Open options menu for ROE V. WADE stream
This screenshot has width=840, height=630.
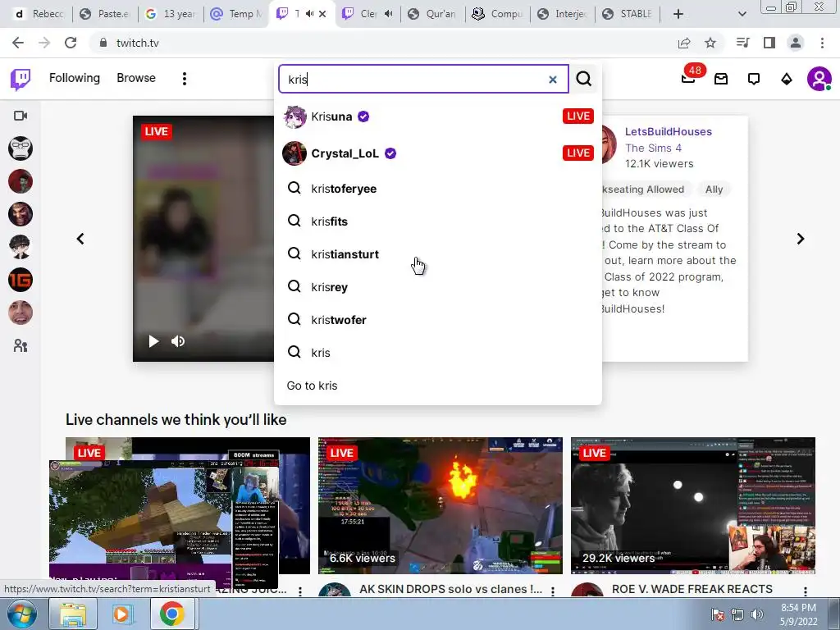(806, 591)
